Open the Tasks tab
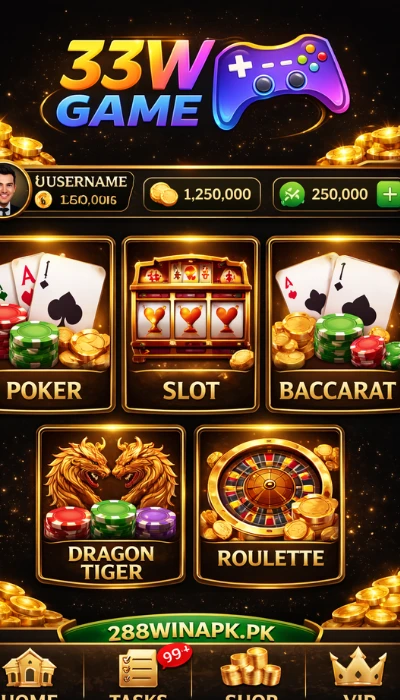 click(138, 674)
